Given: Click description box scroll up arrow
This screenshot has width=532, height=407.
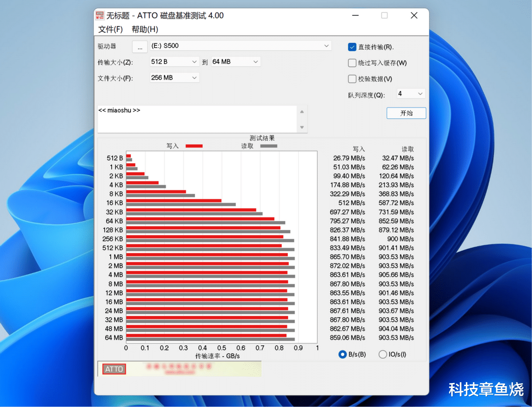Looking at the screenshot, I should coord(302,112).
